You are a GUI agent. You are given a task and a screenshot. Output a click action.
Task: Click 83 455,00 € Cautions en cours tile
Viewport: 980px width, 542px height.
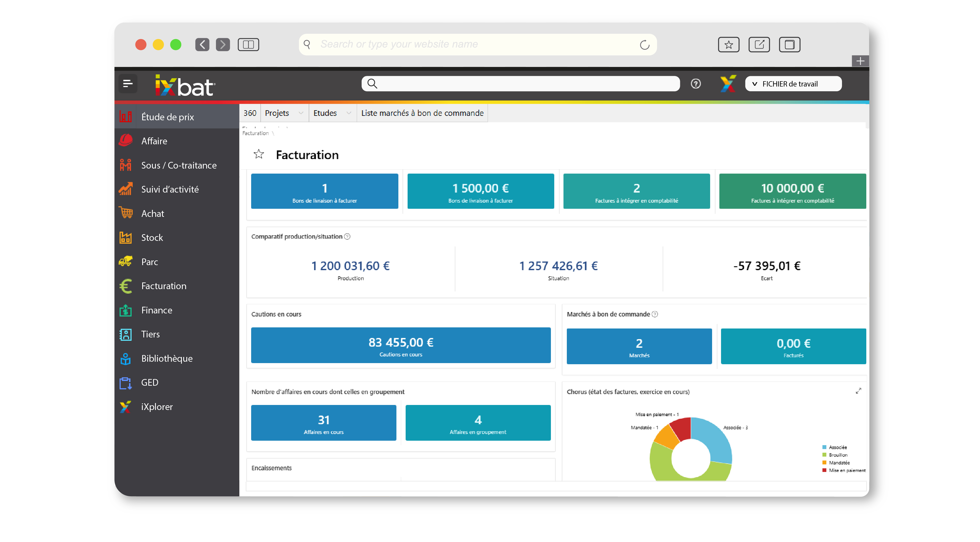point(401,345)
